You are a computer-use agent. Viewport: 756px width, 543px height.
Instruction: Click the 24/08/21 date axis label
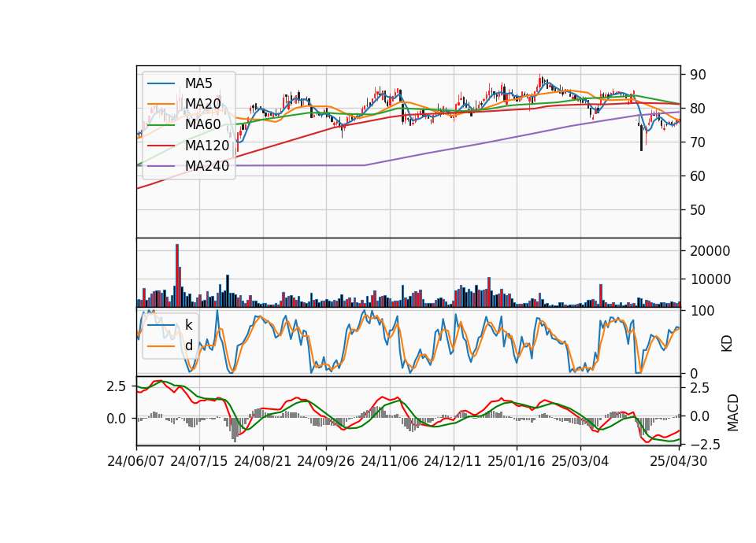(x=263, y=462)
